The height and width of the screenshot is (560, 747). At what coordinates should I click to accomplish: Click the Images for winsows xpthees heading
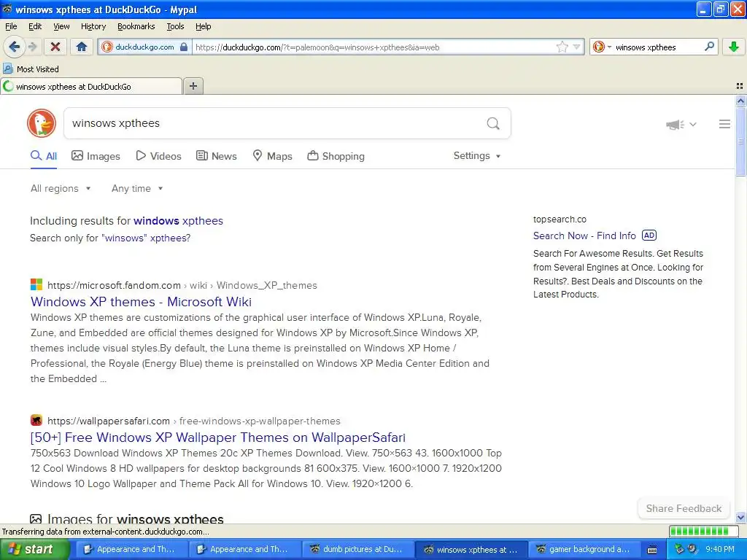point(135,518)
